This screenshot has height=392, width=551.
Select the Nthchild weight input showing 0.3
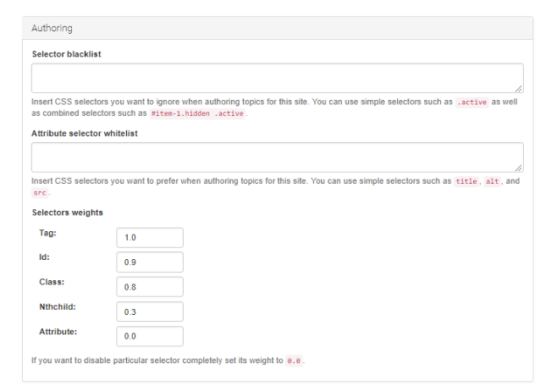click(150, 312)
